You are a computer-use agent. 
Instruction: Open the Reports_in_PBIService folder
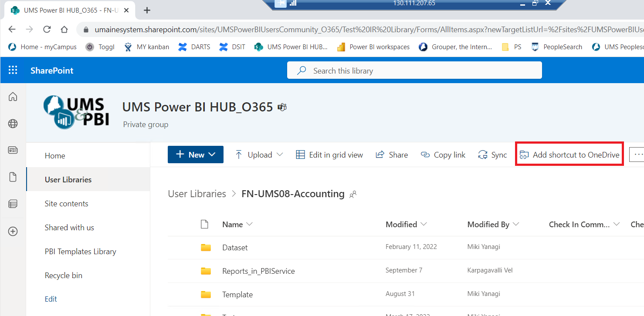[258, 271]
